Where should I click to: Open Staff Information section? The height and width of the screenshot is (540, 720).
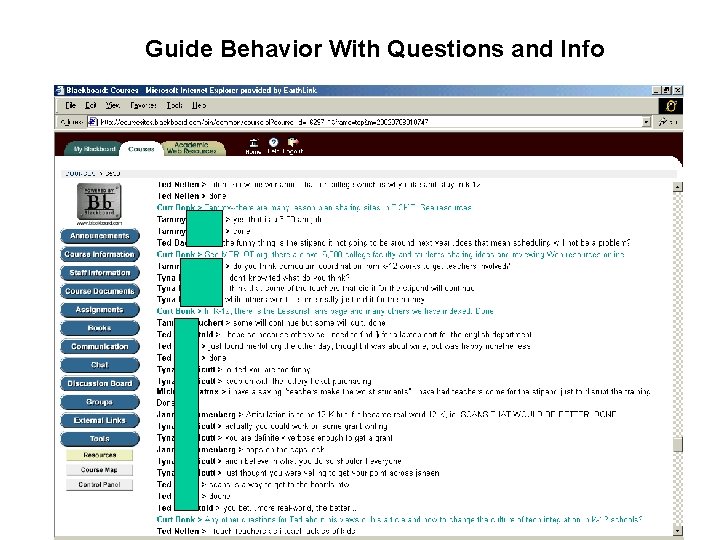pos(100,273)
